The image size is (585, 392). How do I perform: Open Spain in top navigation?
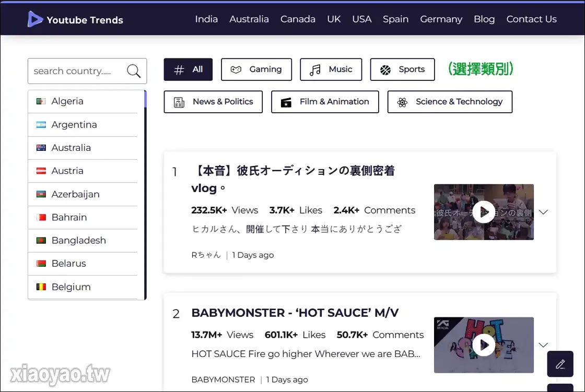point(395,19)
